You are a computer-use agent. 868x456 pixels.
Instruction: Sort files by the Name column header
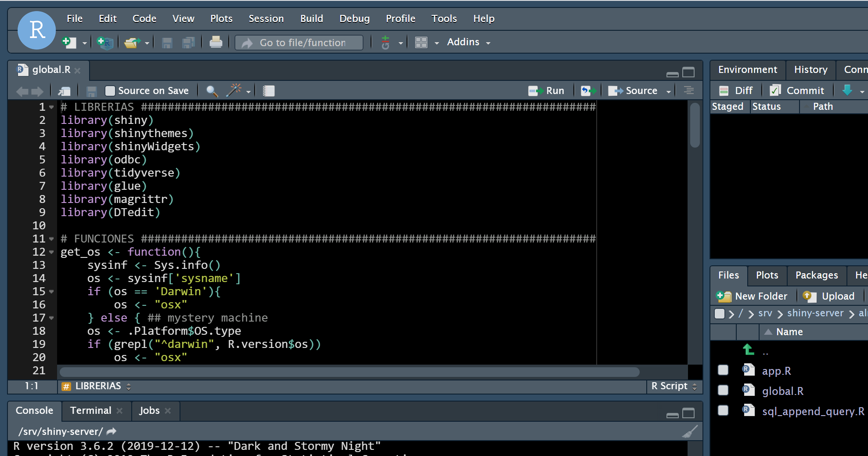tap(789, 332)
